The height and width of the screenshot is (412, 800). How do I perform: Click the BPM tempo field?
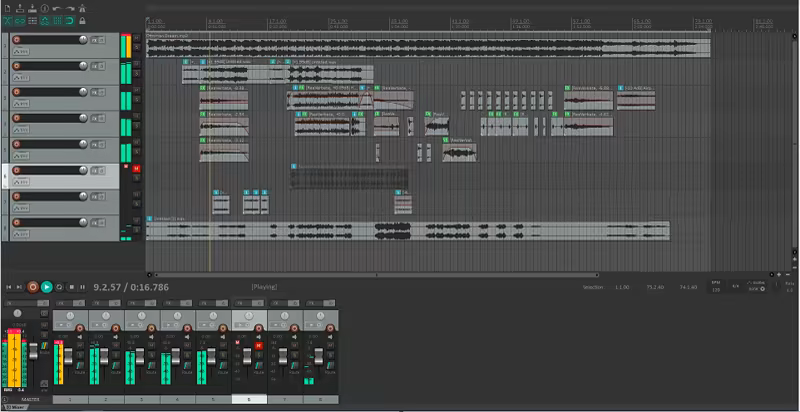(x=715, y=288)
